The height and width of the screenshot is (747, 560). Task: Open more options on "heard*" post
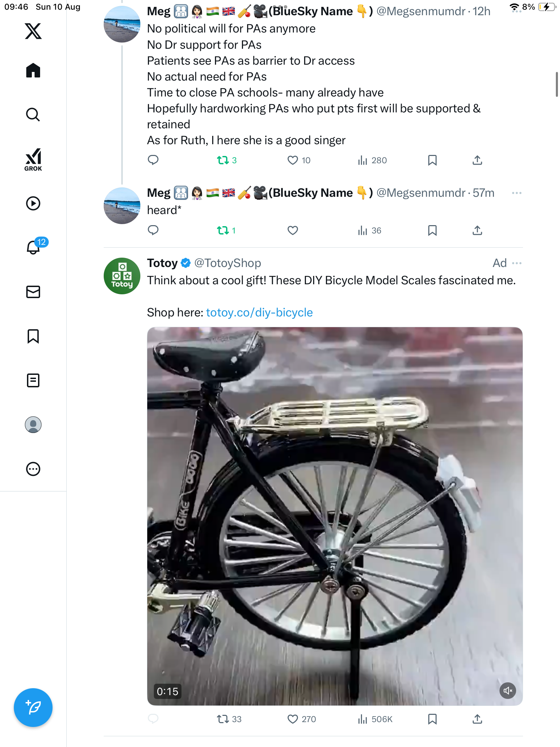tap(517, 193)
